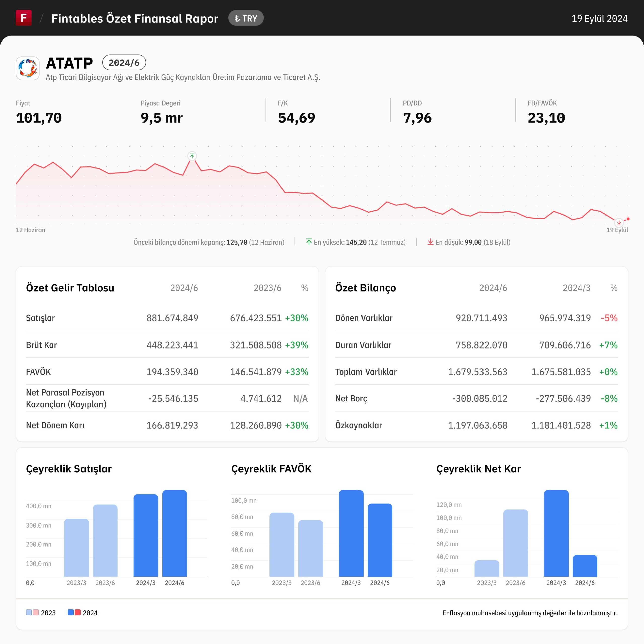Click the red Fintables F logo
The width and height of the screenshot is (644, 644).
coord(24,18)
